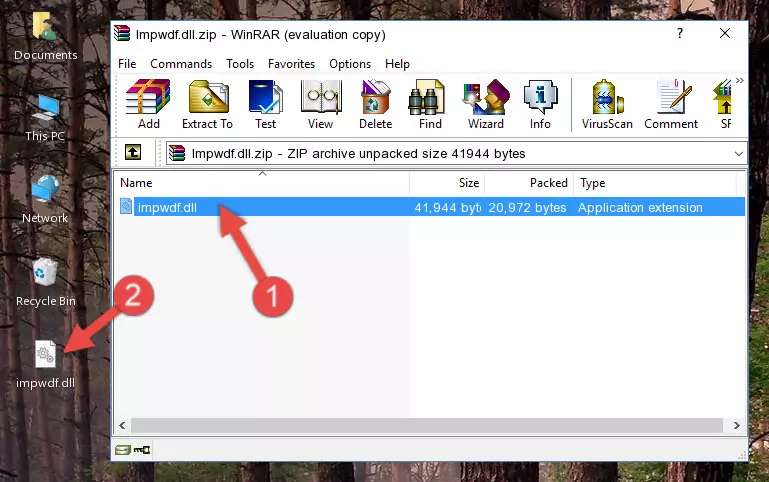The width and height of the screenshot is (769, 482).
Task: Open the Find binoculars tool
Action: coord(430,104)
